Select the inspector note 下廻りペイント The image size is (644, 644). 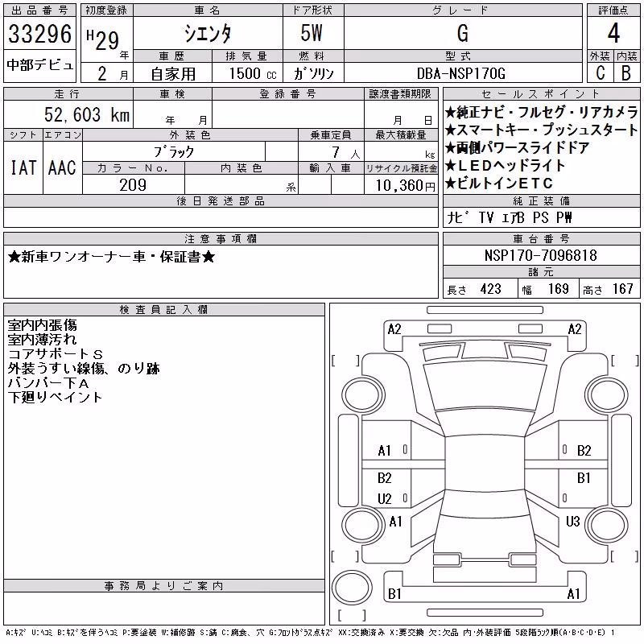(x=55, y=397)
